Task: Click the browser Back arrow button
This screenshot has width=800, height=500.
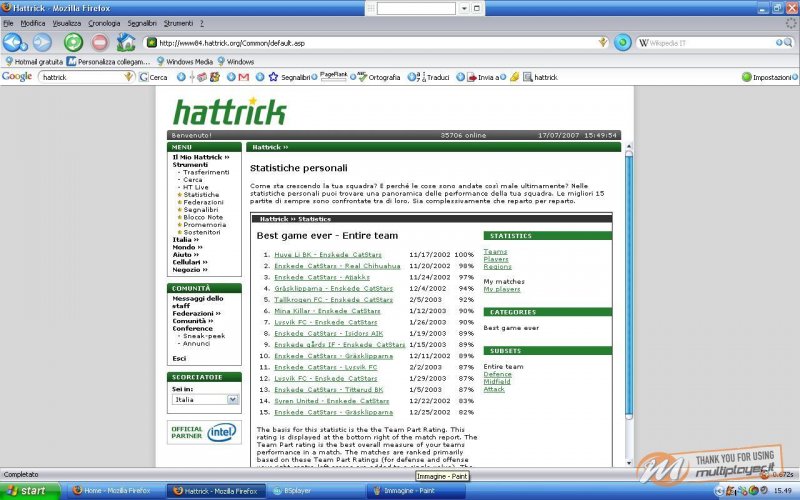Action: 15,43
